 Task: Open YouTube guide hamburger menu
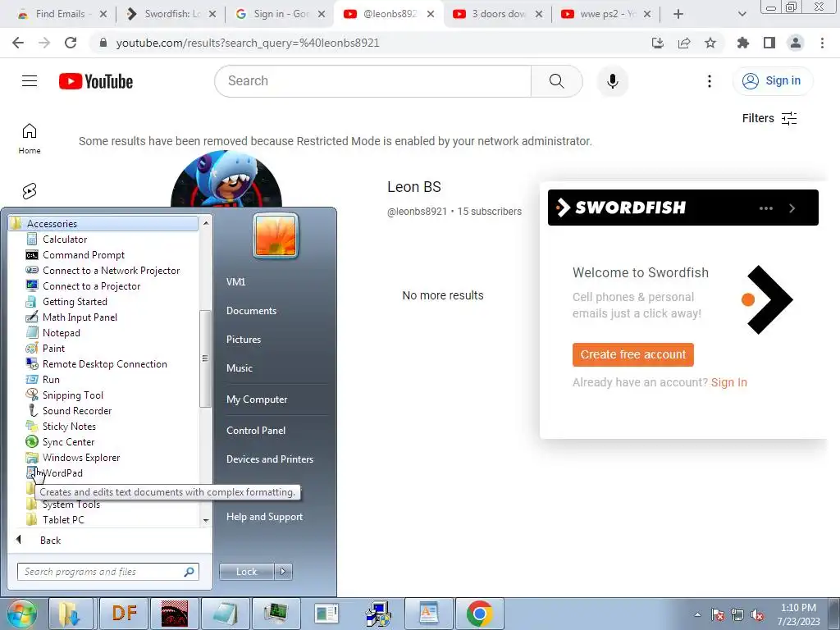point(30,81)
